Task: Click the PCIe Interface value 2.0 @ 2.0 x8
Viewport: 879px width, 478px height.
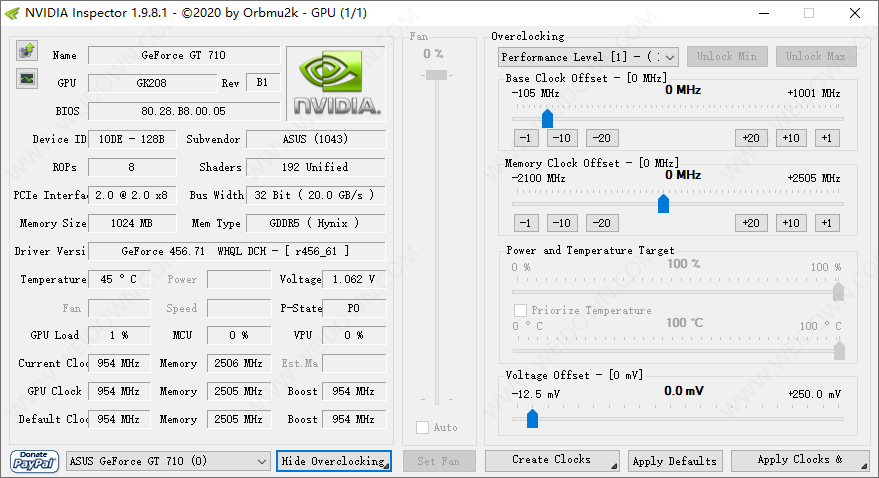Action: point(132,195)
